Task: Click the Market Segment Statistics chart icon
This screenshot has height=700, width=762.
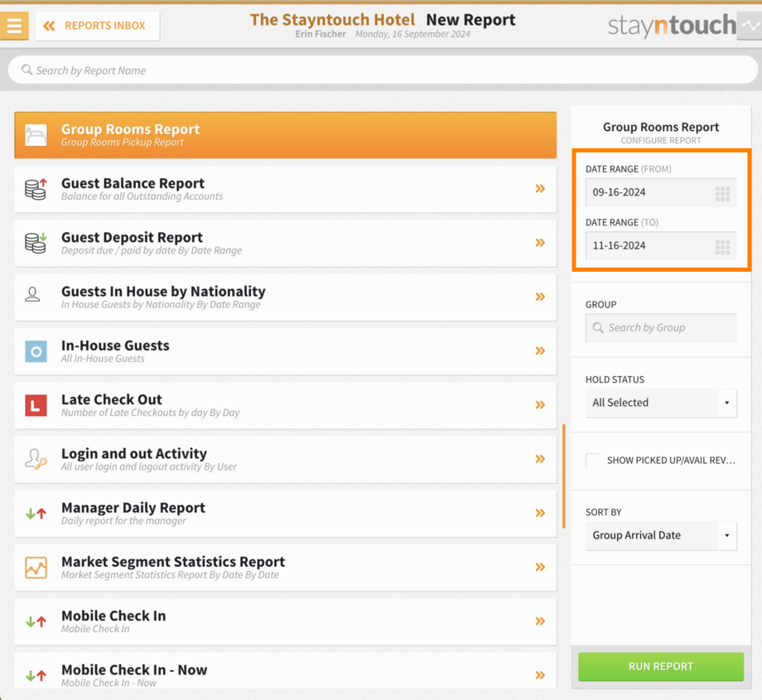Action: [36, 567]
